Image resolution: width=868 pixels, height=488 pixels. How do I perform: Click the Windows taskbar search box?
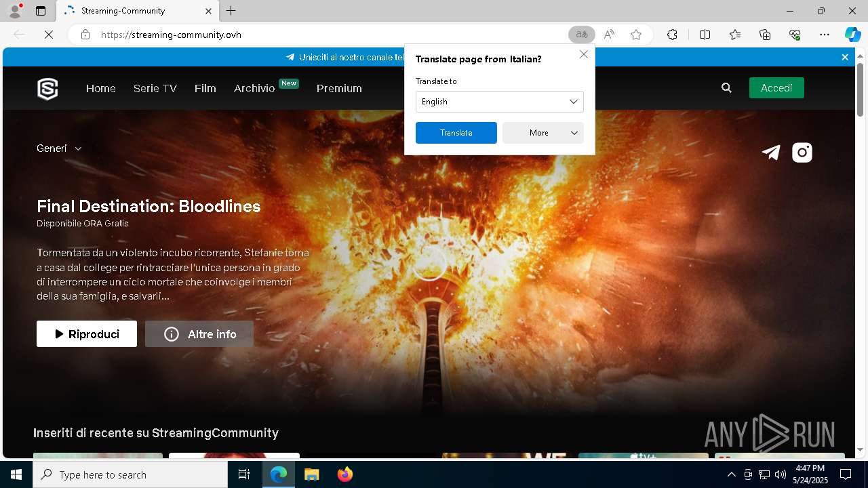(130, 474)
